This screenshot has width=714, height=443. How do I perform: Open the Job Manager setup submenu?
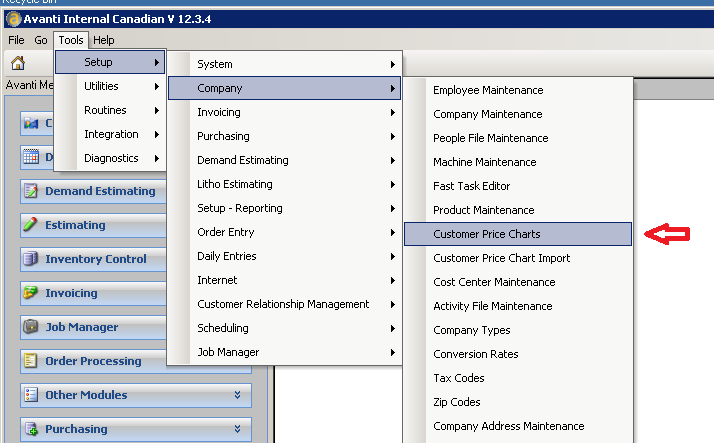click(285, 352)
